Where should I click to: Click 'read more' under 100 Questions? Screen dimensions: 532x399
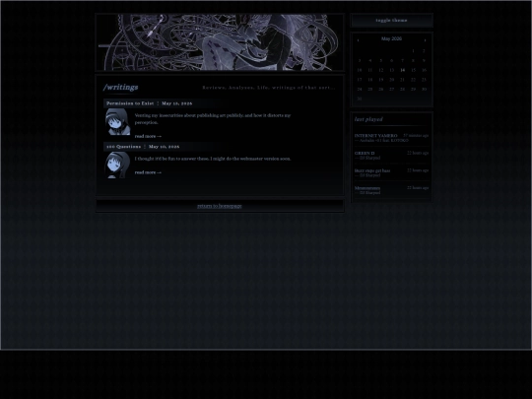click(x=148, y=172)
